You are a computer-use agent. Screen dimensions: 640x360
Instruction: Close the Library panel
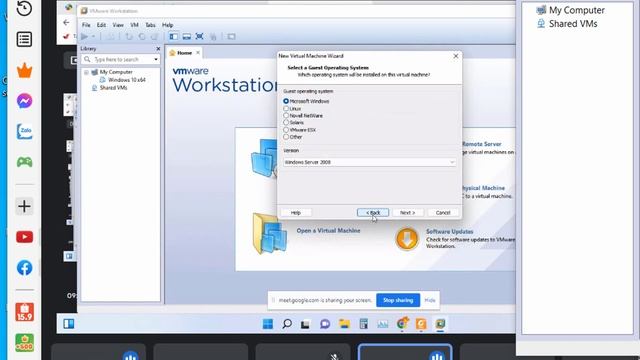pos(158,49)
